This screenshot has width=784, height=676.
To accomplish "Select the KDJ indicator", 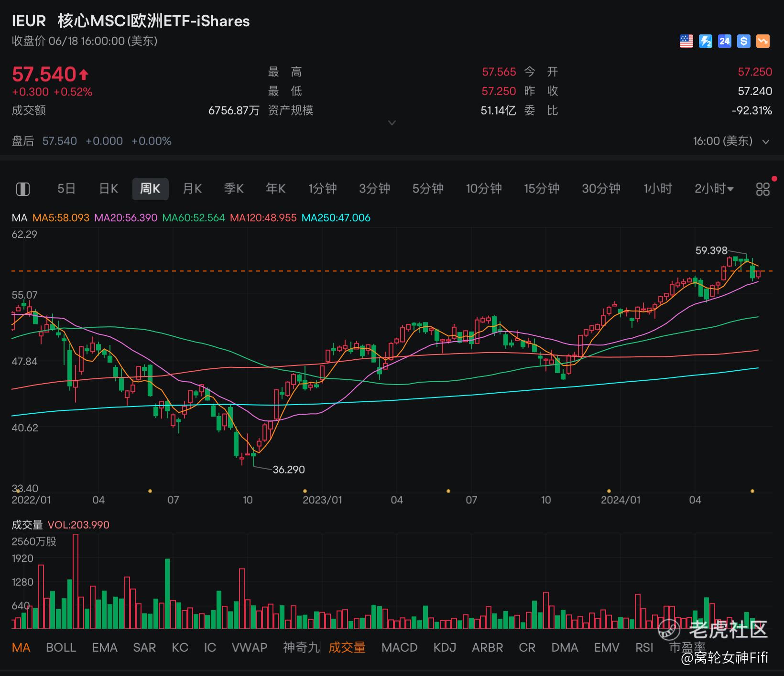I will (x=445, y=647).
